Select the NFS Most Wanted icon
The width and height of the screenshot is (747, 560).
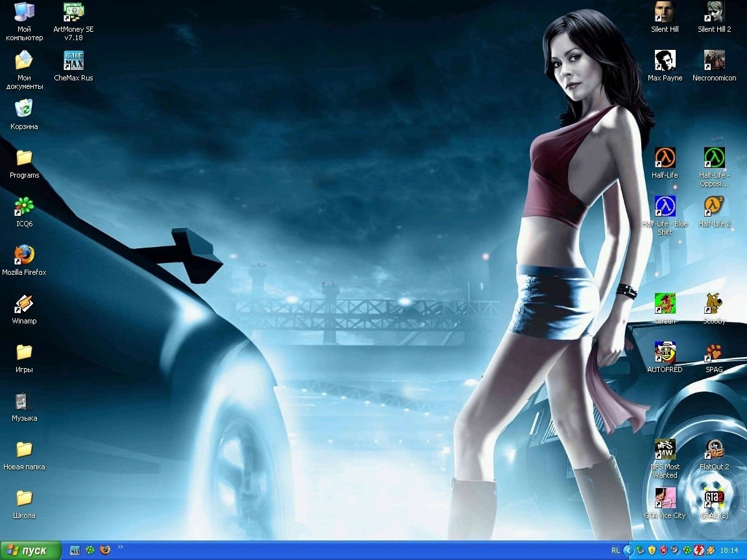[665, 450]
